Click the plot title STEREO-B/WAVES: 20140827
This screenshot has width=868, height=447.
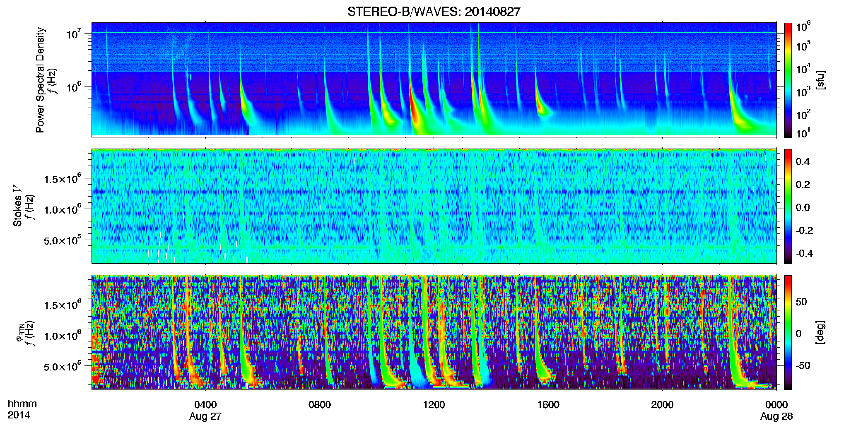tap(434, 12)
